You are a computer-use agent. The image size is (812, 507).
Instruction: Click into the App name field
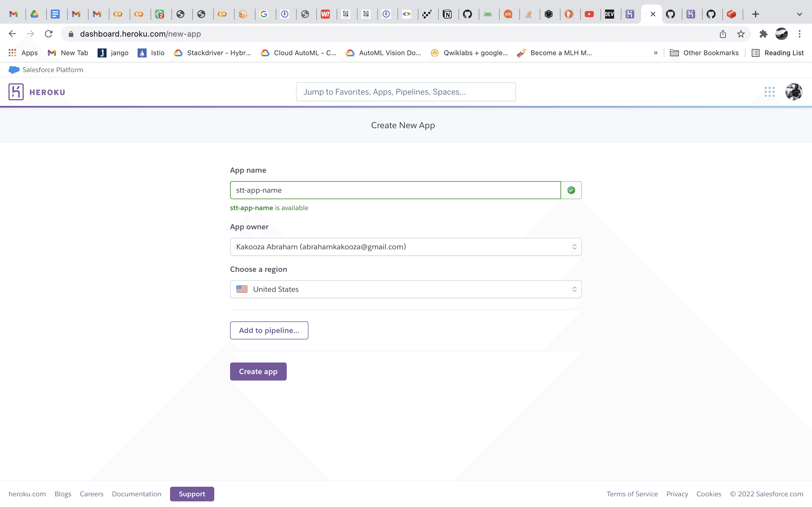[x=395, y=190]
